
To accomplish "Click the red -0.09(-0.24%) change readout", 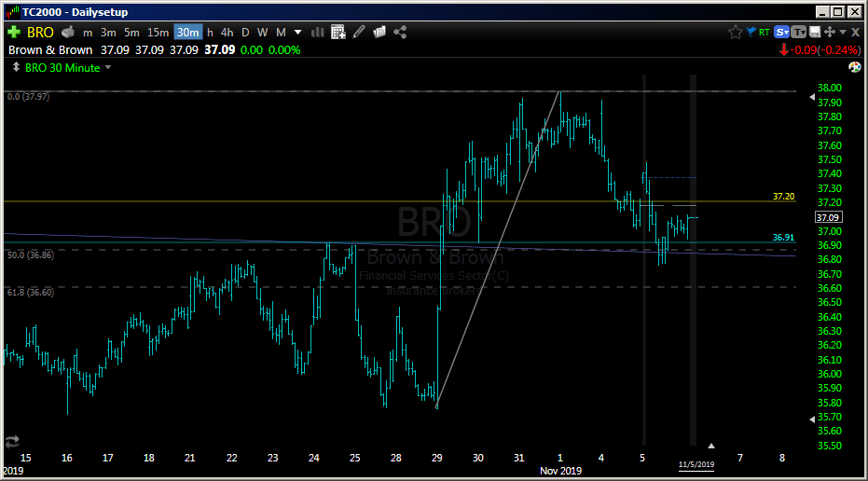I will [820, 49].
